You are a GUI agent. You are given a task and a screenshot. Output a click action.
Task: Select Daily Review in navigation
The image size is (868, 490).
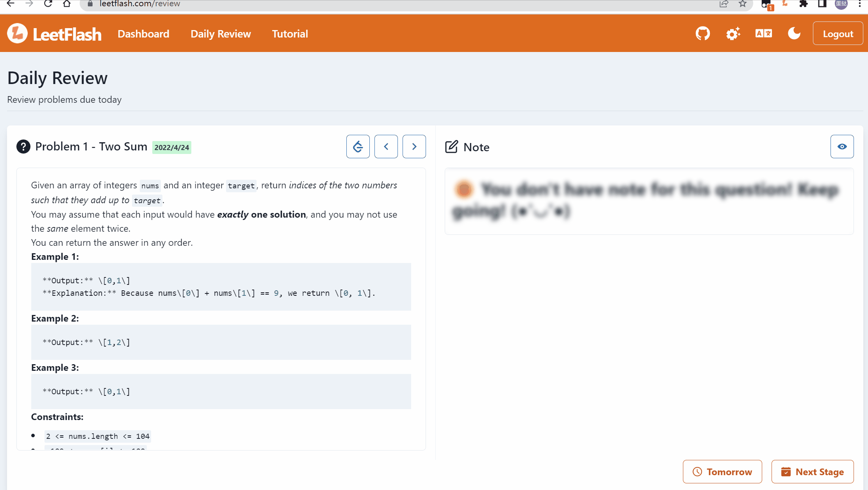pos(221,34)
